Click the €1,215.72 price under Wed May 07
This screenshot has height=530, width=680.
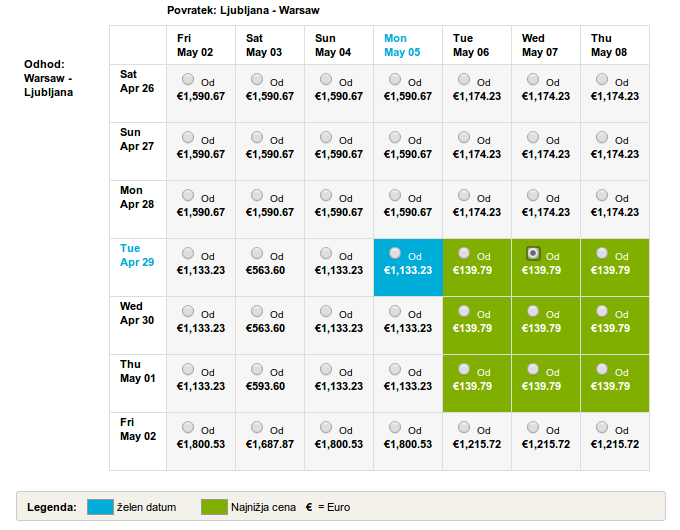point(546,445)
